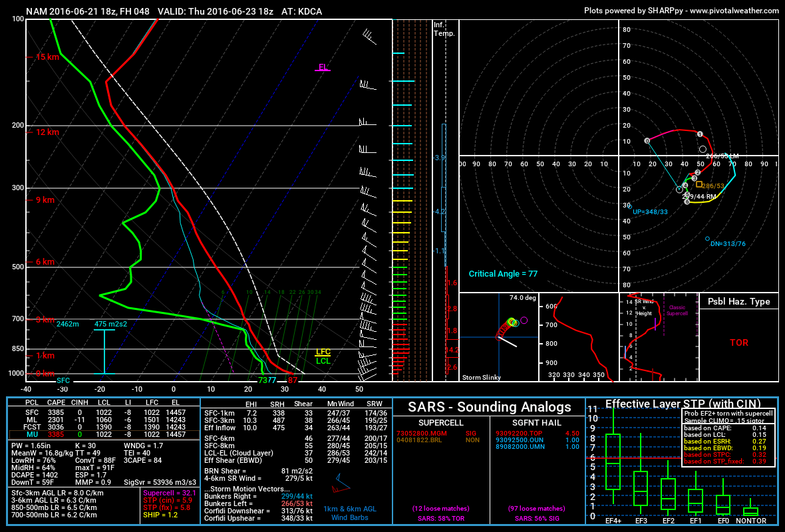The width and height of the screenshot is (785, 532).
Task: Click the SHIP = 1.2 value
Action: pos(160,515)
